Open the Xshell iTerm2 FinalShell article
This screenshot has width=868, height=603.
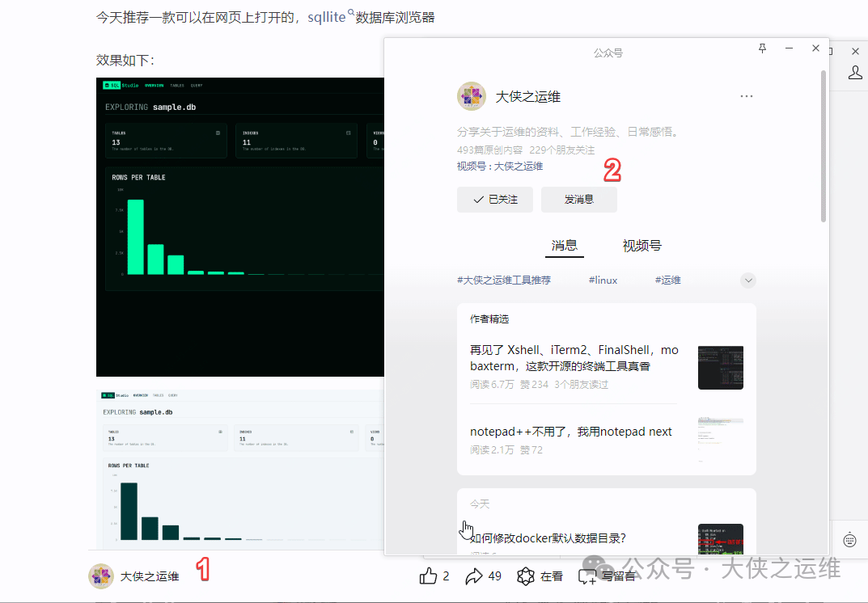(574, 358)
